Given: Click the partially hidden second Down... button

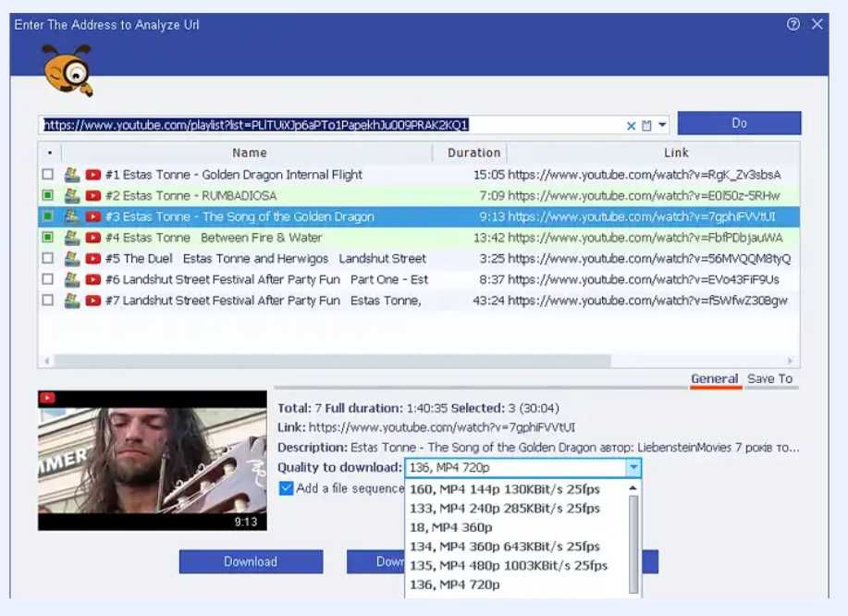Looking at the screenshot, I should 375,561.
